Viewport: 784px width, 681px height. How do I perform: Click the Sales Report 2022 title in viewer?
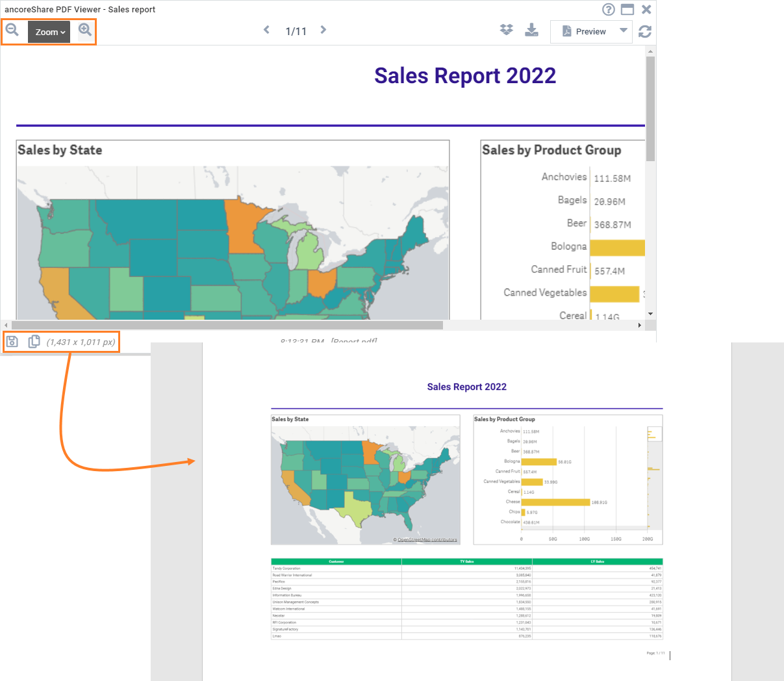(465, 76)
